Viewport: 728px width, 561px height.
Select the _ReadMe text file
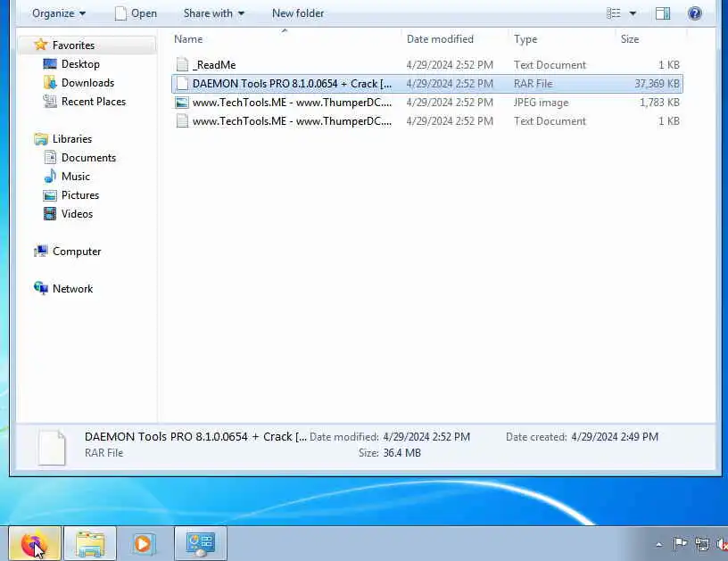pos(427,65)
